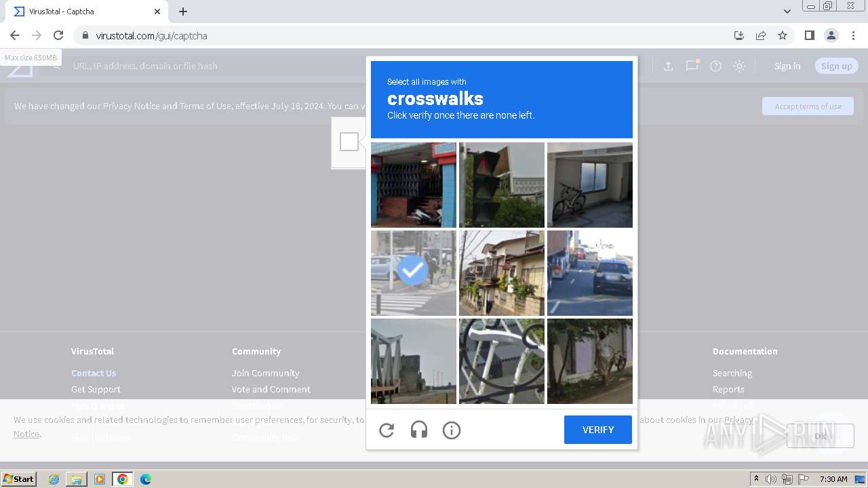
Task: Open the Privacy Notice link
Action: (738, 420)
